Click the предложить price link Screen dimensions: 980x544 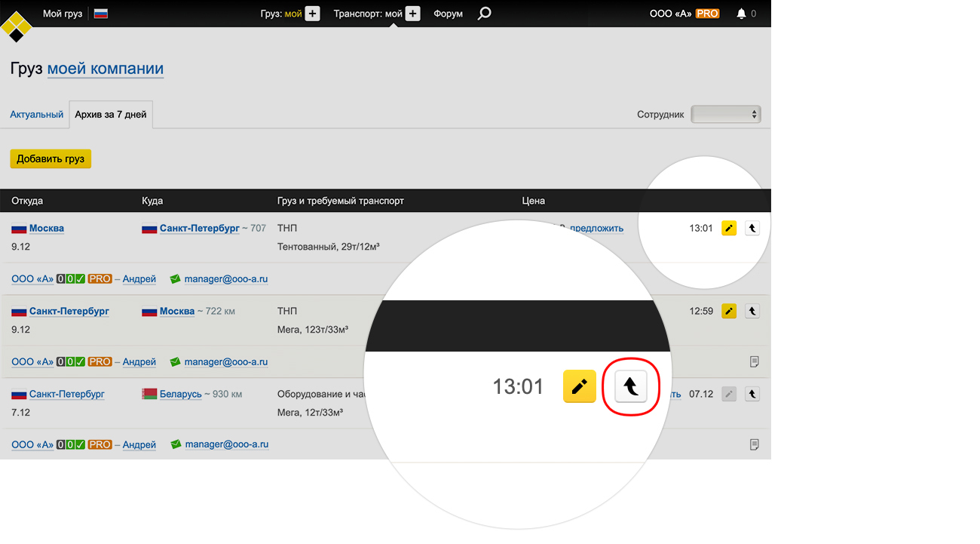pos(597,229)
